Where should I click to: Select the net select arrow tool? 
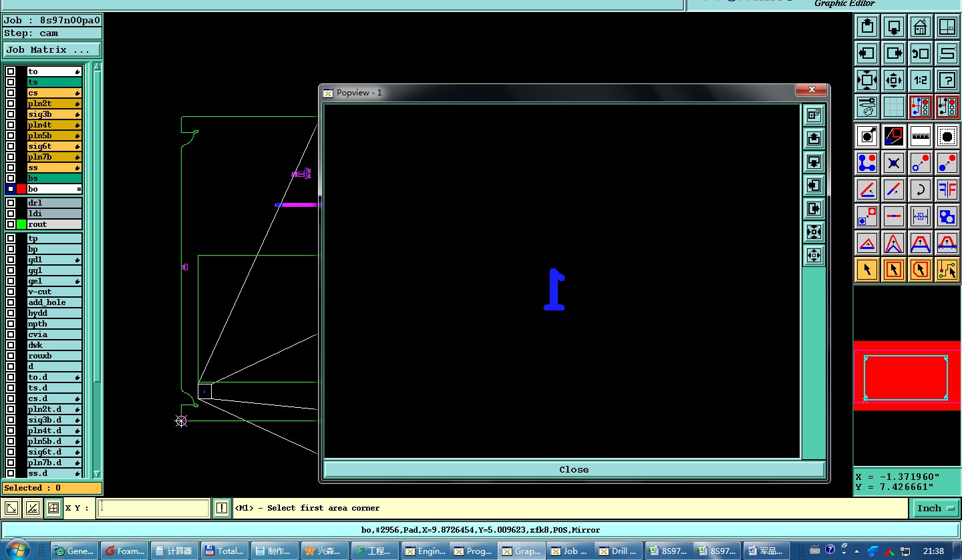pyautogui.click(x=947, y=270)
